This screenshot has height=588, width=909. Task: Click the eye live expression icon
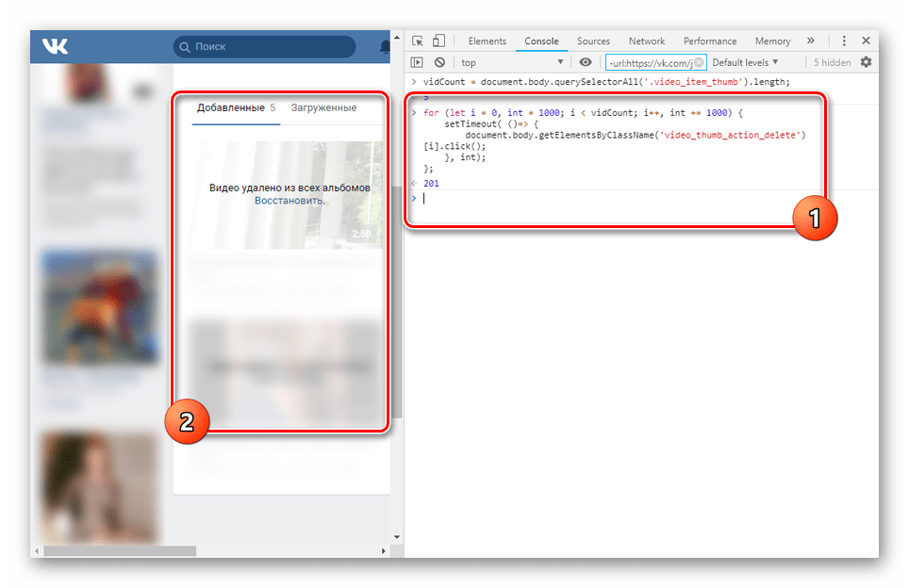(x=586, y=63)
